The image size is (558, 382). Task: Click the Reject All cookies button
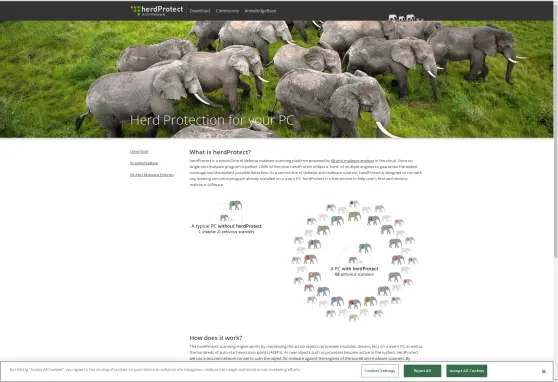[x=422, y=371]
